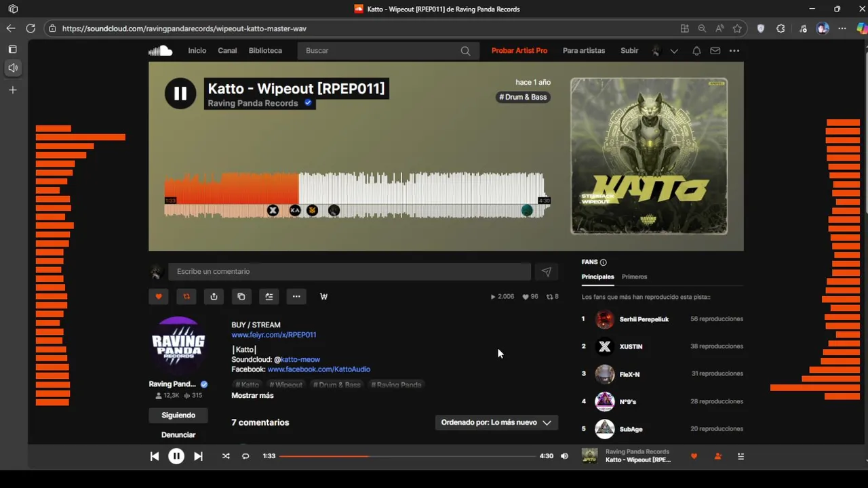Go back with the browser arrow
868x488 pixels.
11,28
